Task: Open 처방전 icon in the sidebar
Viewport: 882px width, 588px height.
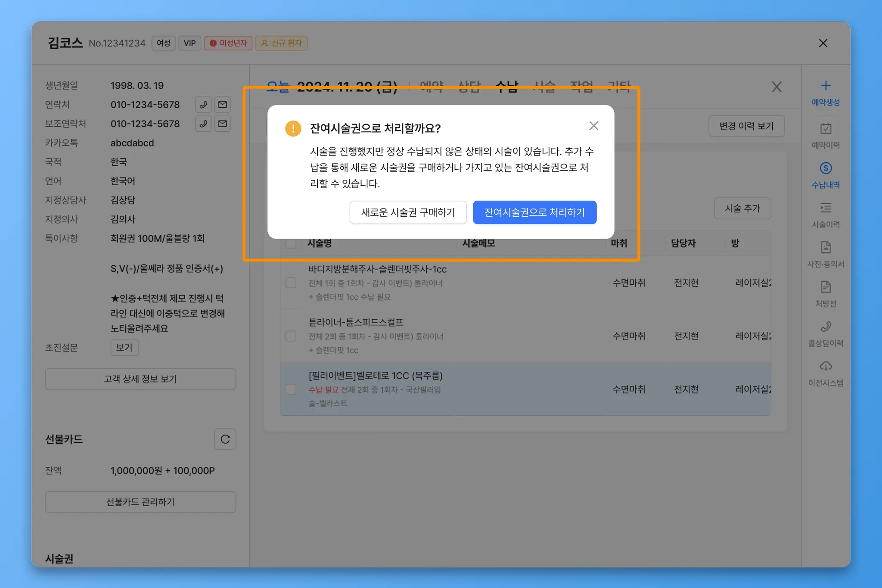Action: 825,287
